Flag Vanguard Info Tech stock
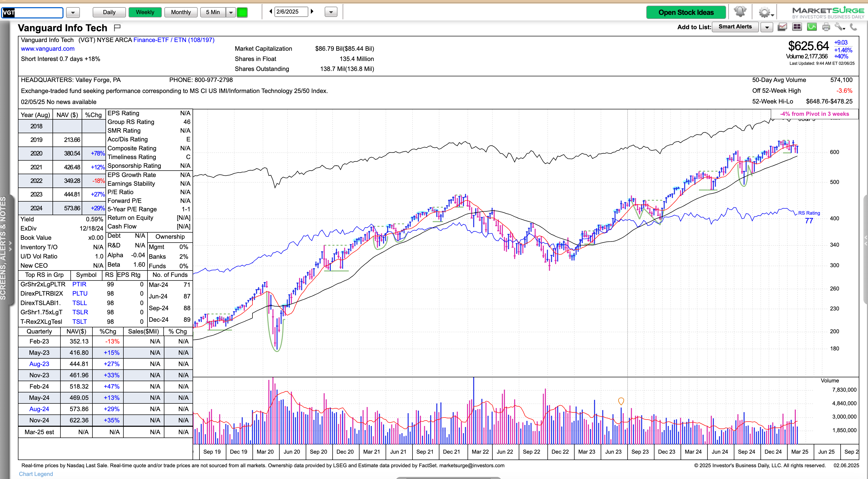The width and height of the screenshot is (868, 479). (117, 27)
